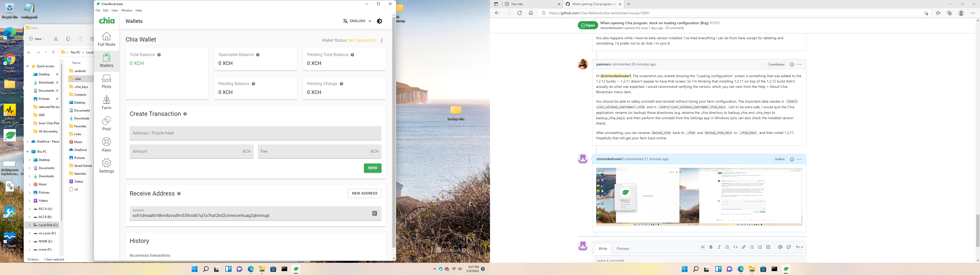Insert a task list in the comment editor
This screenshot has height=275, width=980.
768,247
